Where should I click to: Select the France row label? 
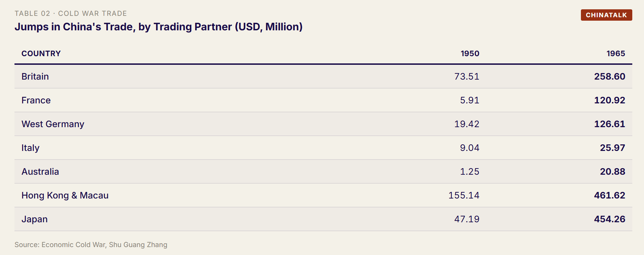(x=36, y=100)
